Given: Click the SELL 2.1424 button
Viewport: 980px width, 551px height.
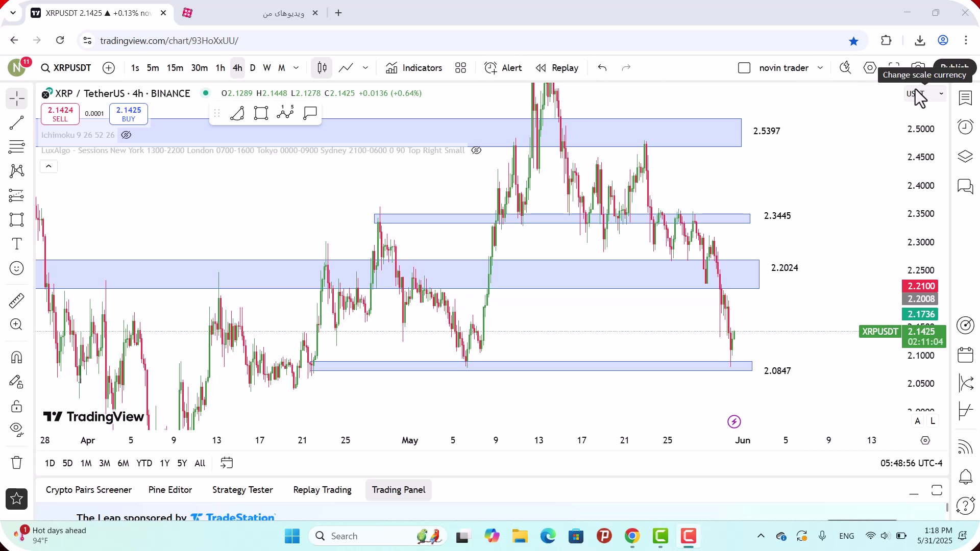Looking at the screenshot, I should [60, 114].
